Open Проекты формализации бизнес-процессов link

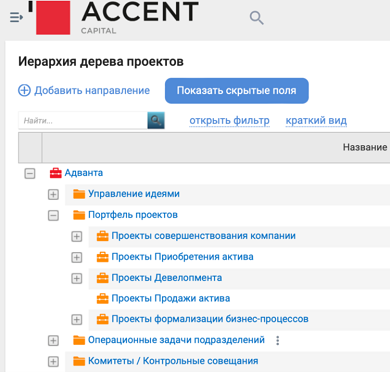[210, 319]
